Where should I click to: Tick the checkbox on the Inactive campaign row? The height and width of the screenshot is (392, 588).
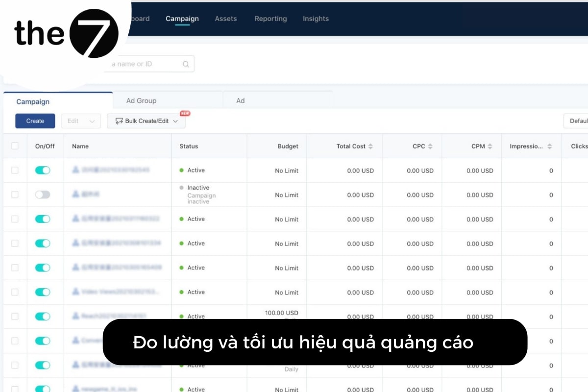[x=15, y=195]
